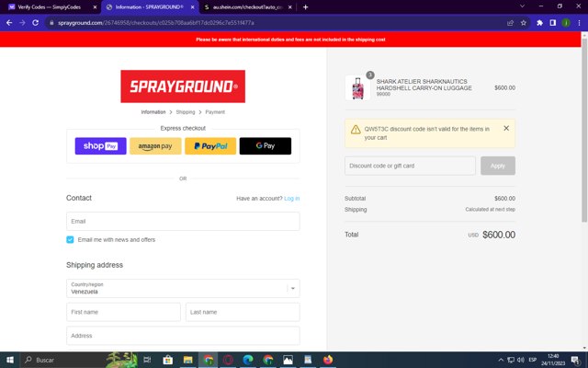Go to Shipping breadcrumb step
The width and height of the screenshot is (588, 368).
click(186, 112)
